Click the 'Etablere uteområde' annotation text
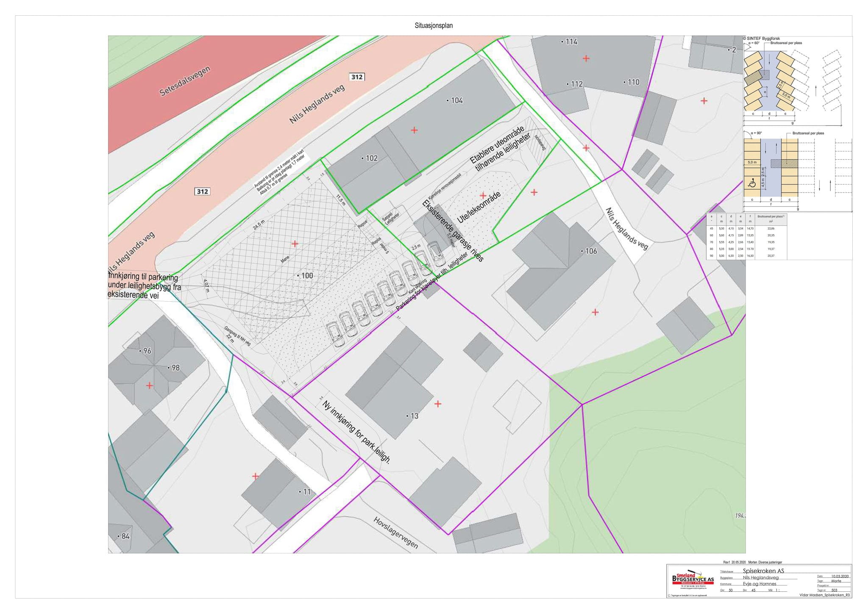This screenshot has height=613, width=868. pos(497,144)
